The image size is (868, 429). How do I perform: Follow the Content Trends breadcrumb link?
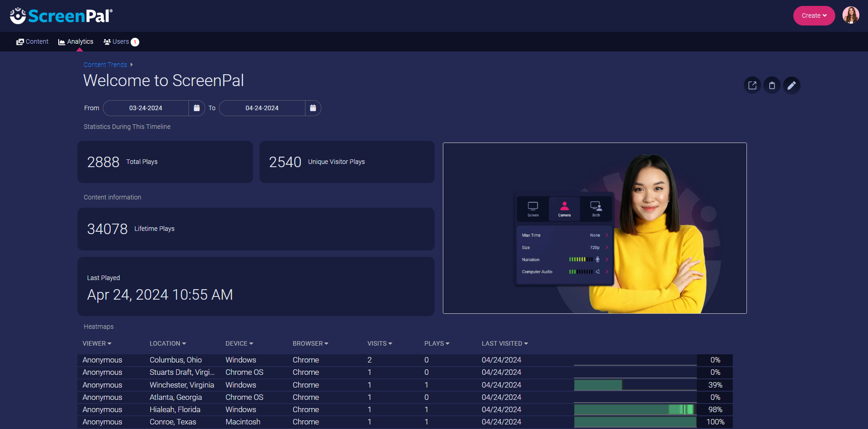point(105,65)
